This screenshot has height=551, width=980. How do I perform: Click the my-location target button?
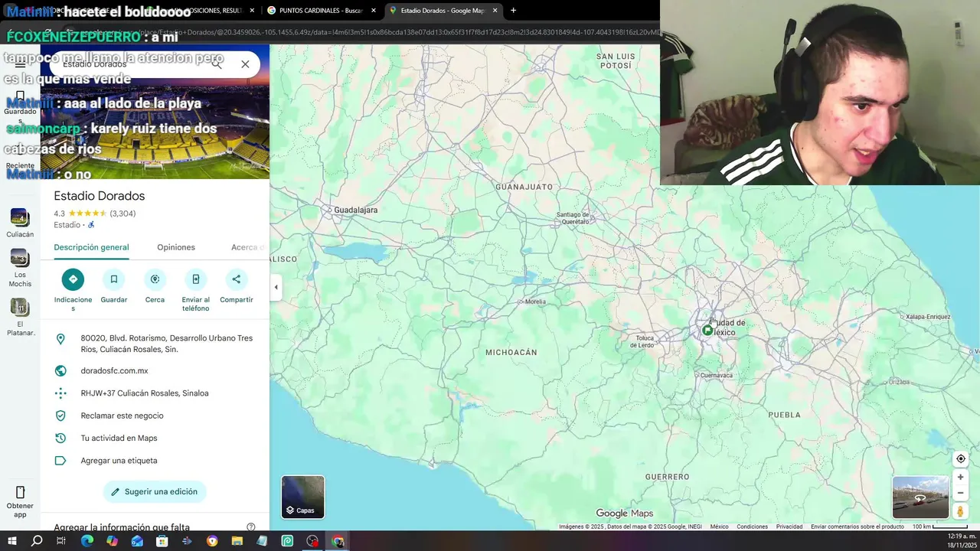coord(961,459)
